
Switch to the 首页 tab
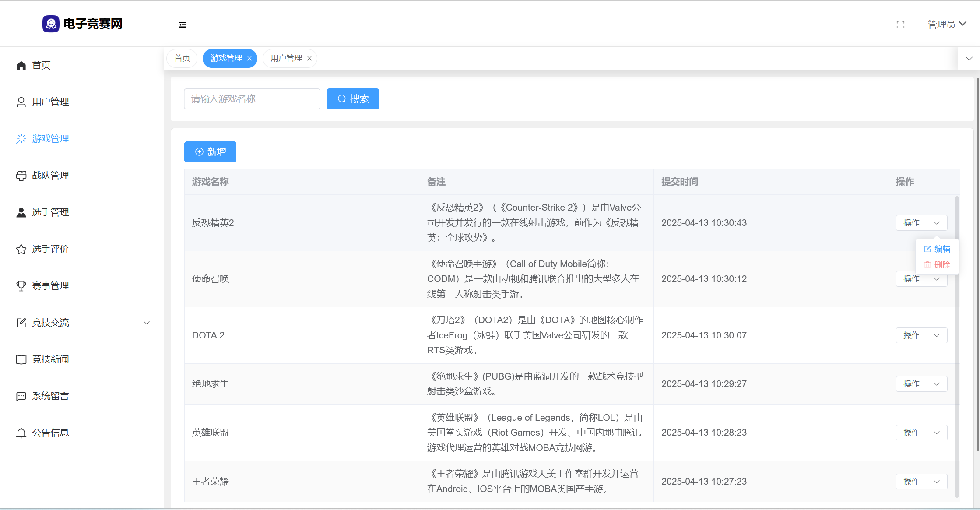[x=182, y=58]
